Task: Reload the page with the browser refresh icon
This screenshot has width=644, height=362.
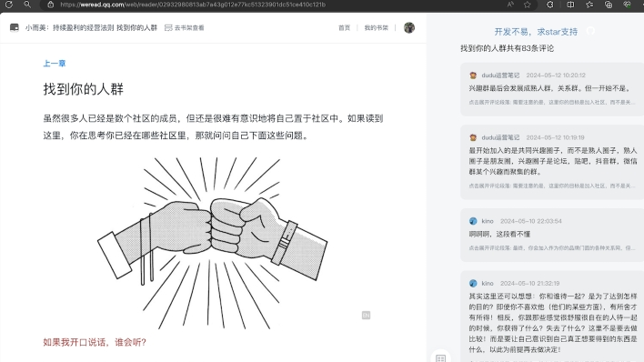Action: 8,5
